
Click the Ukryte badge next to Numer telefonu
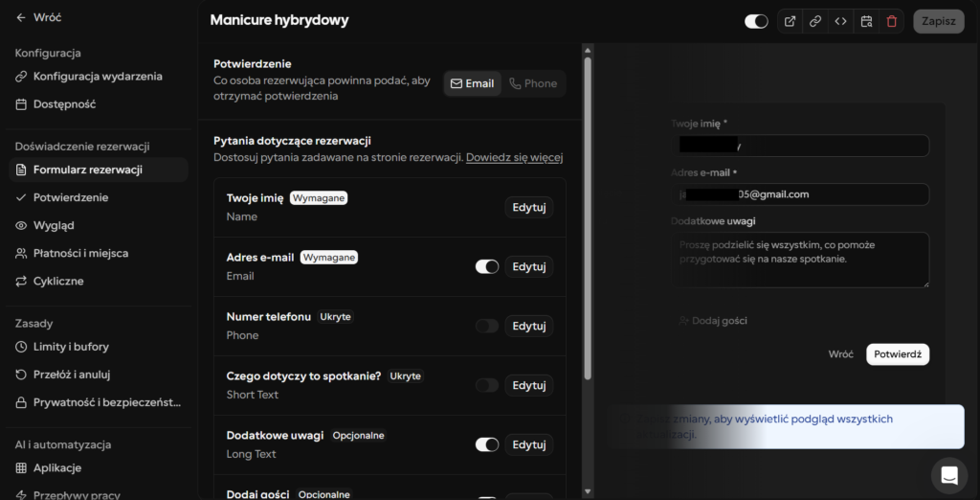pyautogui.click(x=336, y=317)
